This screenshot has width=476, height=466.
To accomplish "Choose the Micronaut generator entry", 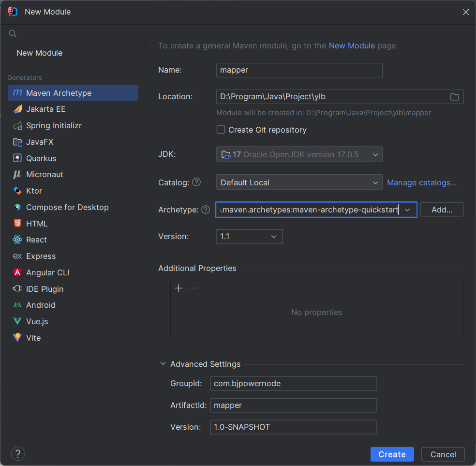I will pos(45,174).
